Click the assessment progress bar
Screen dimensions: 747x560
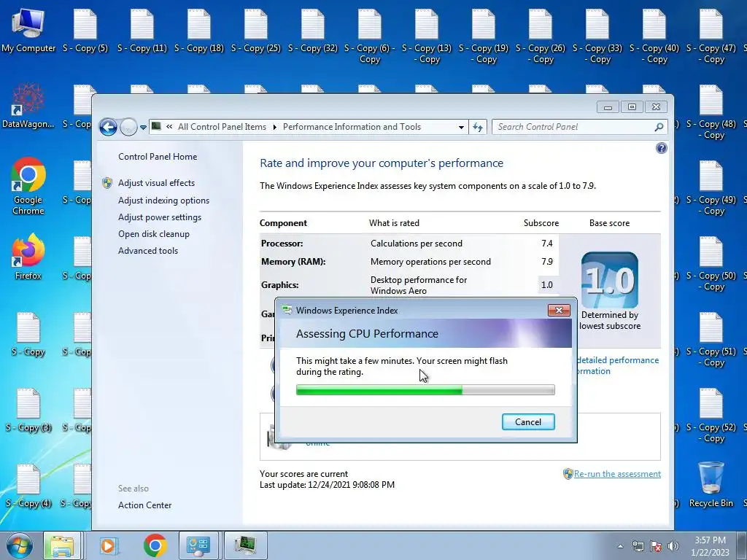tap(425, 390)
